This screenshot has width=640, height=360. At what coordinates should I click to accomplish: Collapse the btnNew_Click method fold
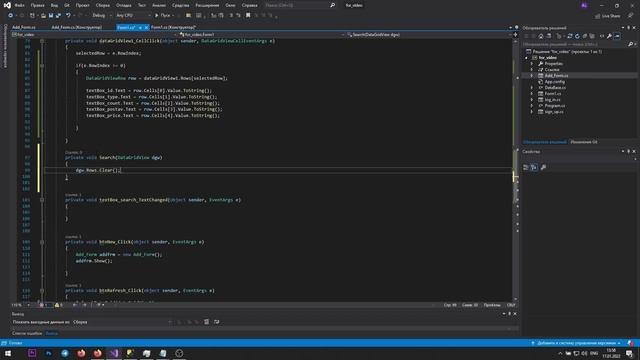coord(42,242)
